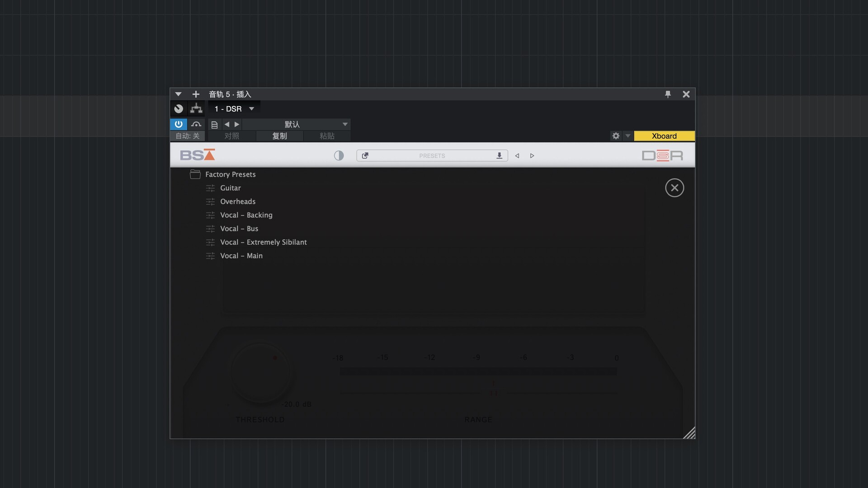The height and width of the screenshot is (488, 868).
Task: Click the sidechain icon beside power
Action: click(x=196, y=124)
